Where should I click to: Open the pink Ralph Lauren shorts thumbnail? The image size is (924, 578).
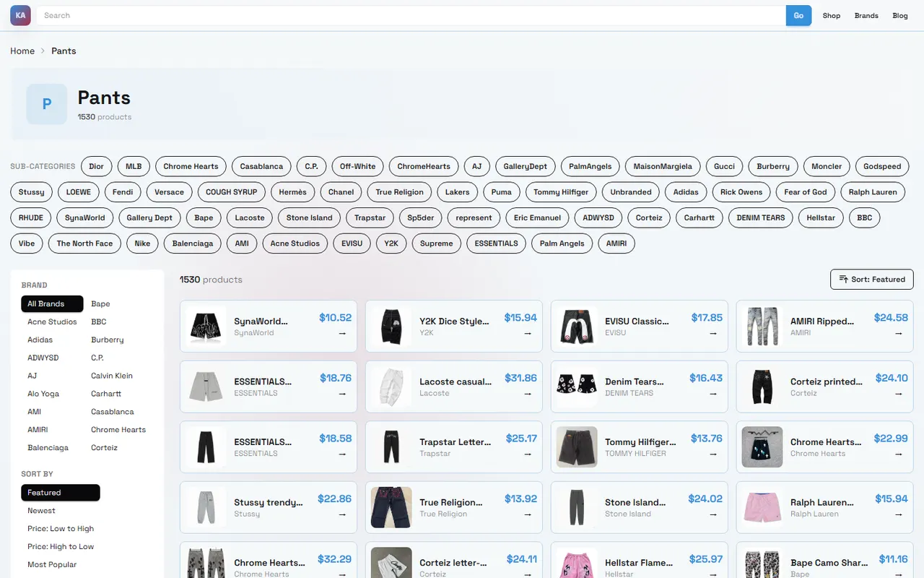(762, 507)
